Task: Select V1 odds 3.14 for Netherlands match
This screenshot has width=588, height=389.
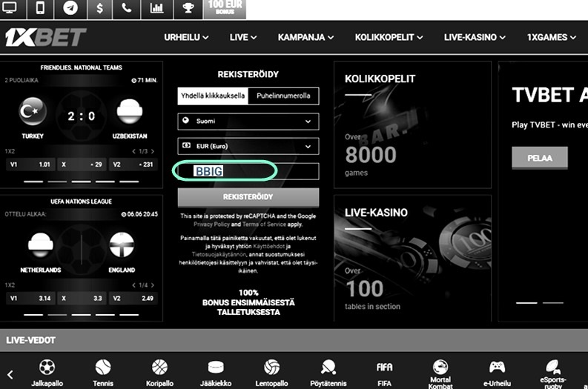Action: tap(30, 299)
